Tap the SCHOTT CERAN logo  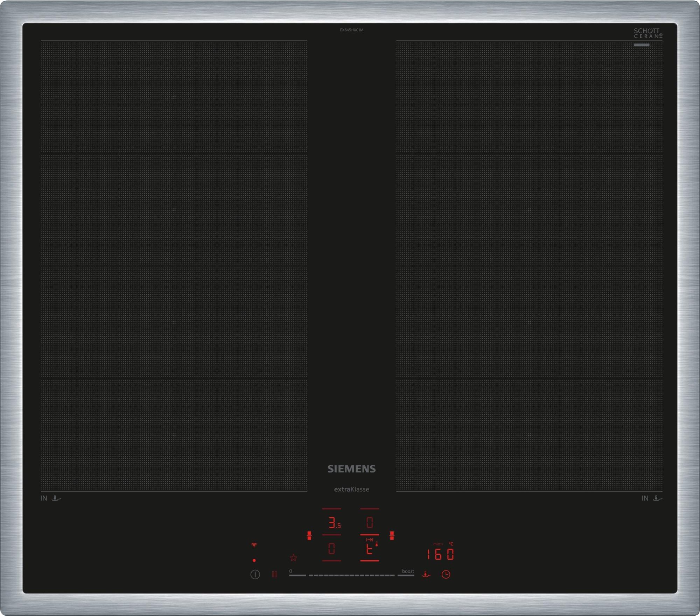[x=647, y=34]
